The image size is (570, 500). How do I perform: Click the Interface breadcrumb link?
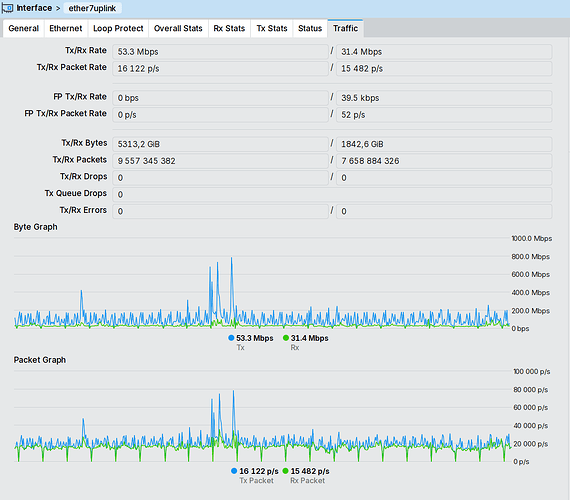(x=34, y=8)
